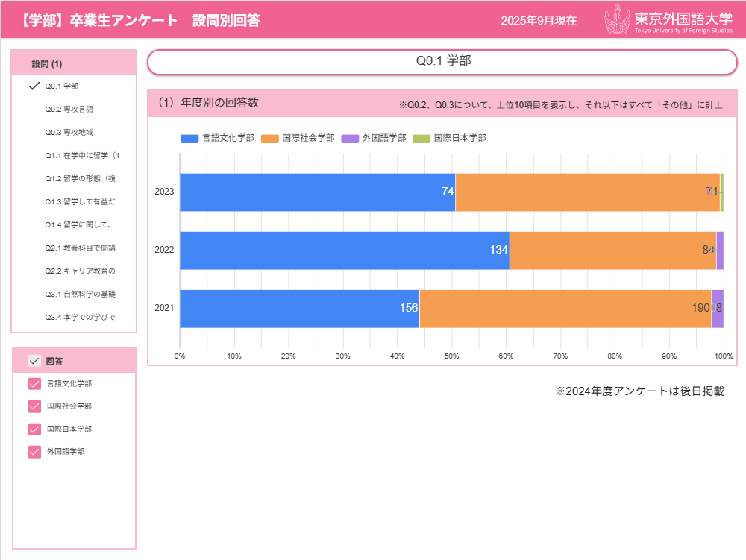Open question Q1.3 留学して有益だ
Screen dimensions: 746x560
pos(80,201)
